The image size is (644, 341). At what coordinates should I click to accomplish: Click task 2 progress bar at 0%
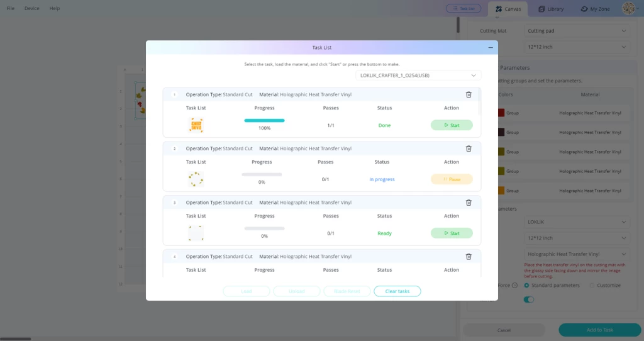coord(262,175)
